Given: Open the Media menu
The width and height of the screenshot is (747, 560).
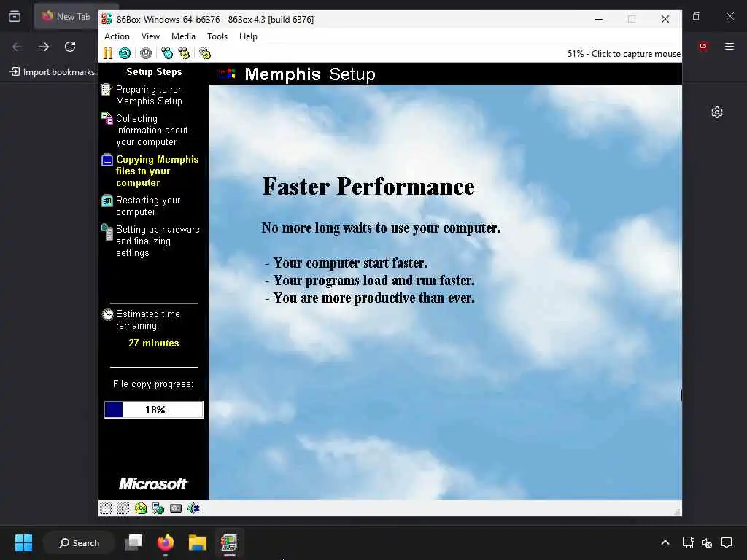Looking at the screenshot, I should [x=183, y=36].
